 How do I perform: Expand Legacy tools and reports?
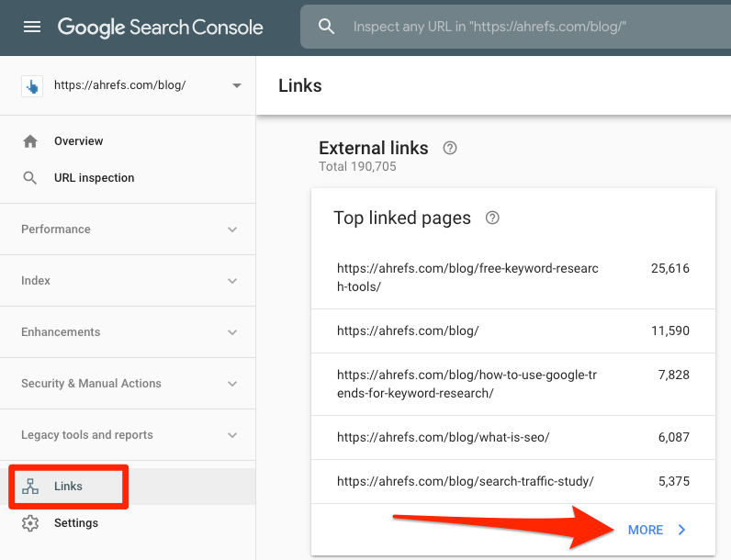click(x=232, y=435)
